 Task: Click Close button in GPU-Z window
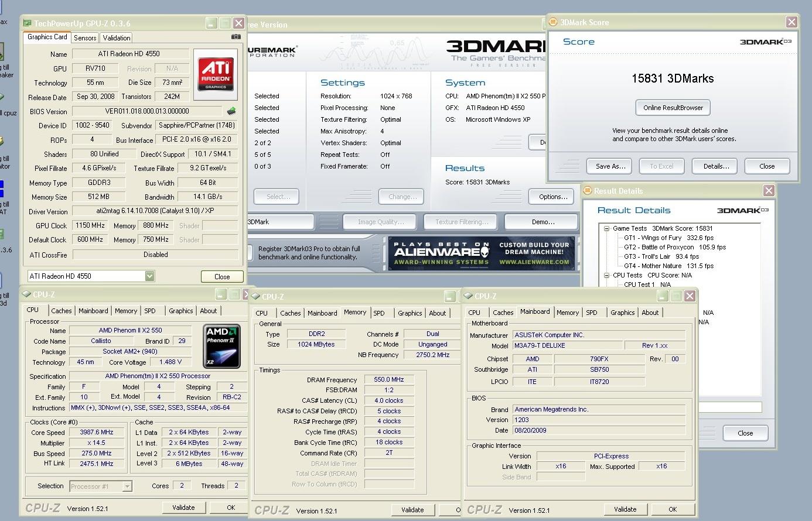pyautogui.click(x=222, y=276)
